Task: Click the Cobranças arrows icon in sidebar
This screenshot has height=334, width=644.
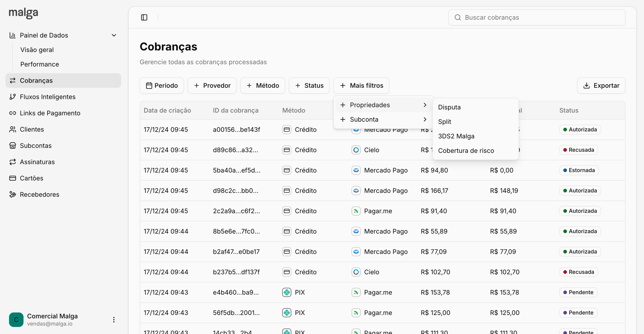Action: 13,81
